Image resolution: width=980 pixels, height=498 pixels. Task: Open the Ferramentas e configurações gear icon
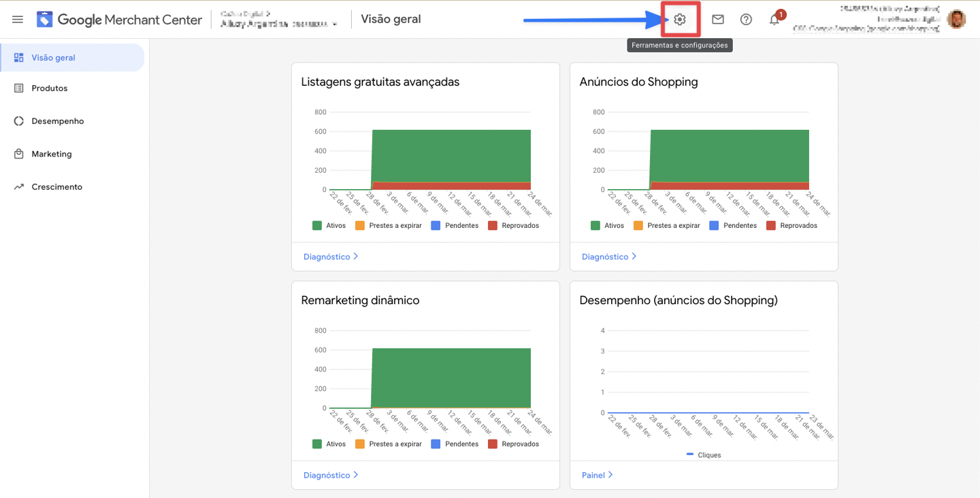(x=679, y=20)
